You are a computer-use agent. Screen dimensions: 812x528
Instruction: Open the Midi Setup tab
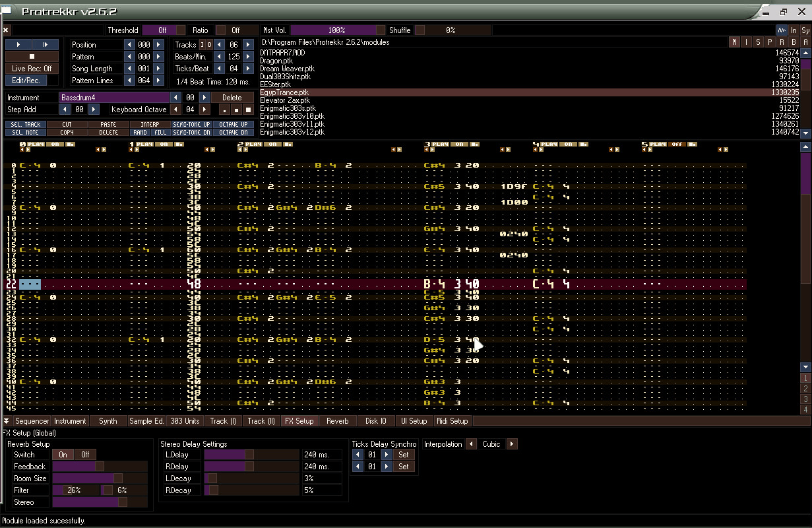[x=453, y=421]
